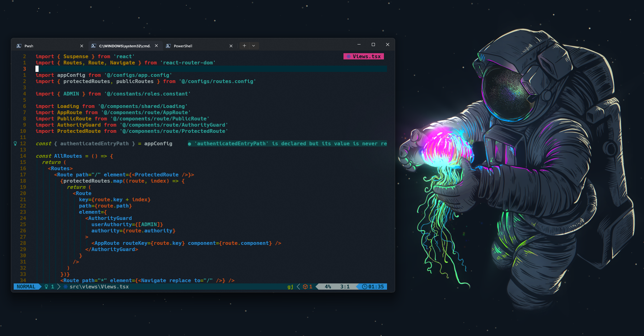Expand the new tab profile dropdown
644x336 pixels.
[x=254, y=46]
